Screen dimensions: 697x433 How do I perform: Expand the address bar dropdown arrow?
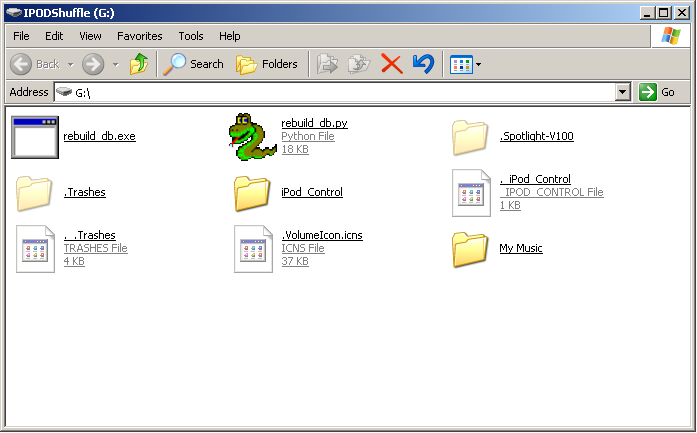coord(623,92)
